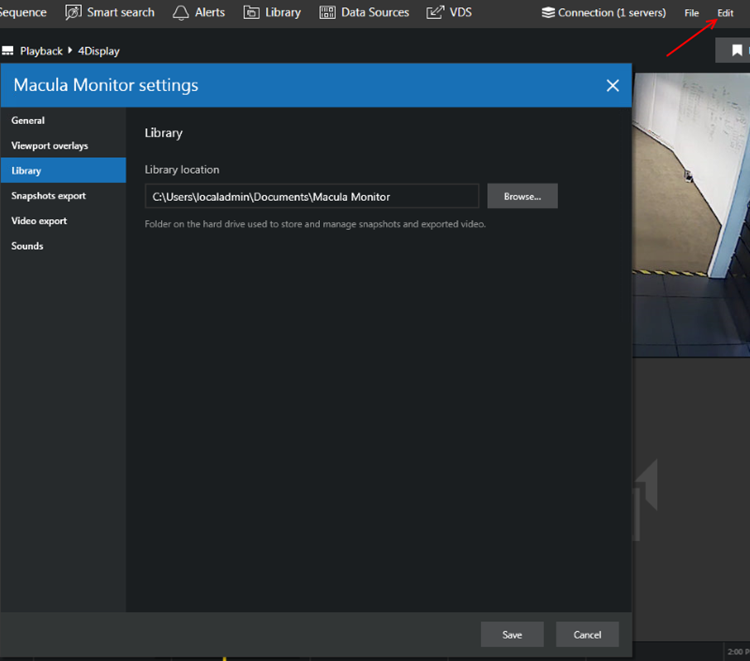Image resolution: width=750 pixels, height=661 pixels.
Task: Select the Viewport overlays settings tab
Action: 63,145
